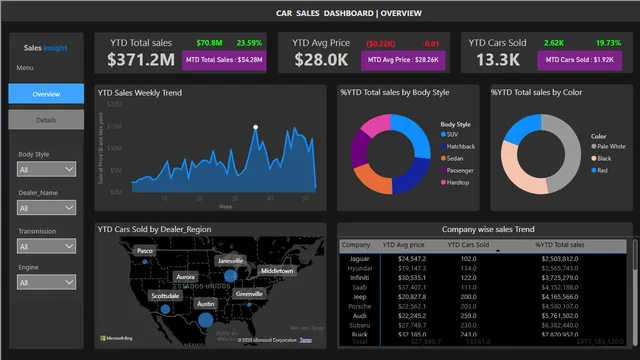Click the Scottsdale bubble on the map
Viewport: 640px width, 360px height.
165,309
